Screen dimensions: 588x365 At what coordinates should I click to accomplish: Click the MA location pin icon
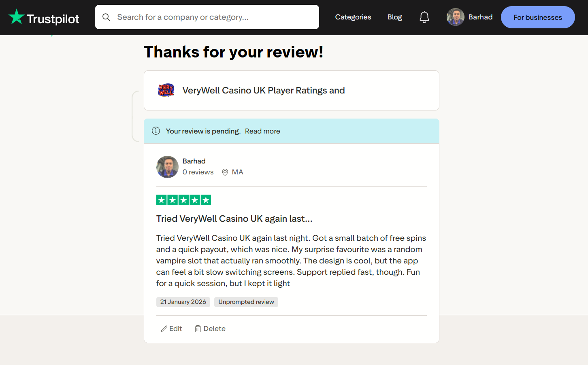(225, 172)
